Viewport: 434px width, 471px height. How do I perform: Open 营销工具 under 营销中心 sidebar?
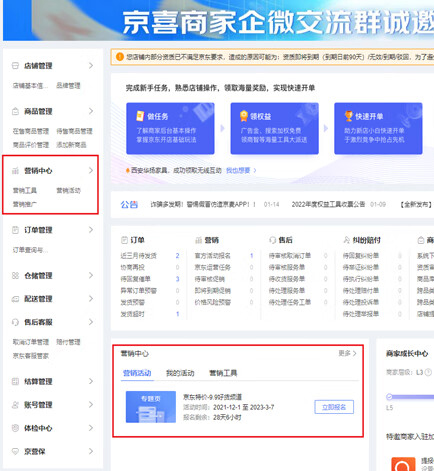(x=25, y=190)
